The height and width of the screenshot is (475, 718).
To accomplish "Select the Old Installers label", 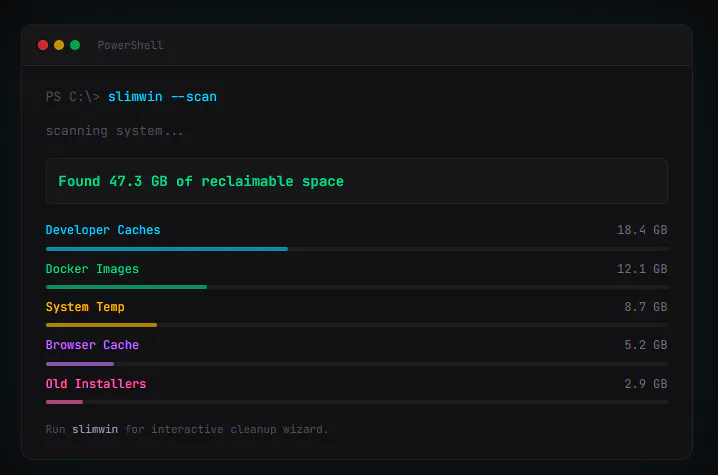I will (x=96, y=384).
